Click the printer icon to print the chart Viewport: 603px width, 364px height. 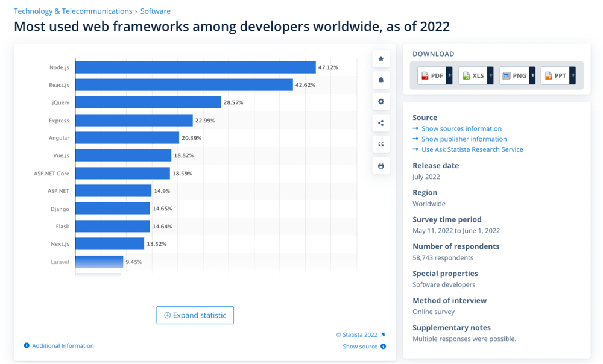pyautogui.click(x=380, y=166)
